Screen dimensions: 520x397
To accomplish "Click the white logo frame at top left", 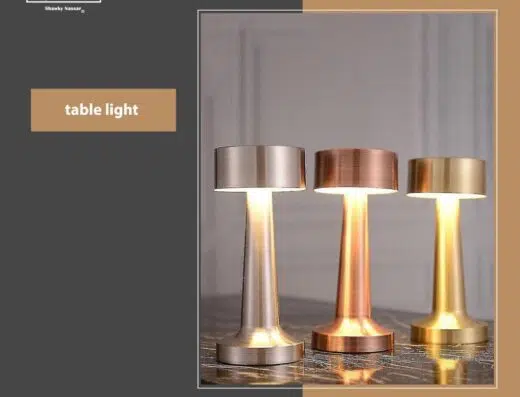I will tap(63, 1).
